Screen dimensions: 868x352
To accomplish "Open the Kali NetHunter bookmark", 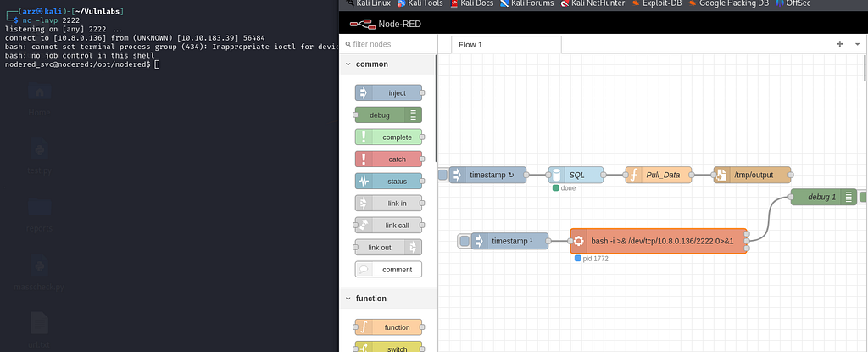I will pos(593,3).
